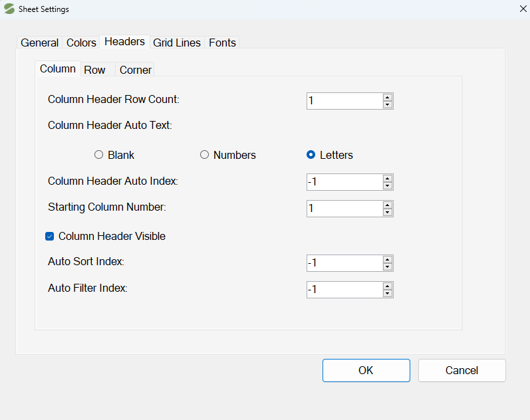Screen dimensions: 530x420
Task: Close the Sheet Settings dialog
Action: tap(523, 9)
